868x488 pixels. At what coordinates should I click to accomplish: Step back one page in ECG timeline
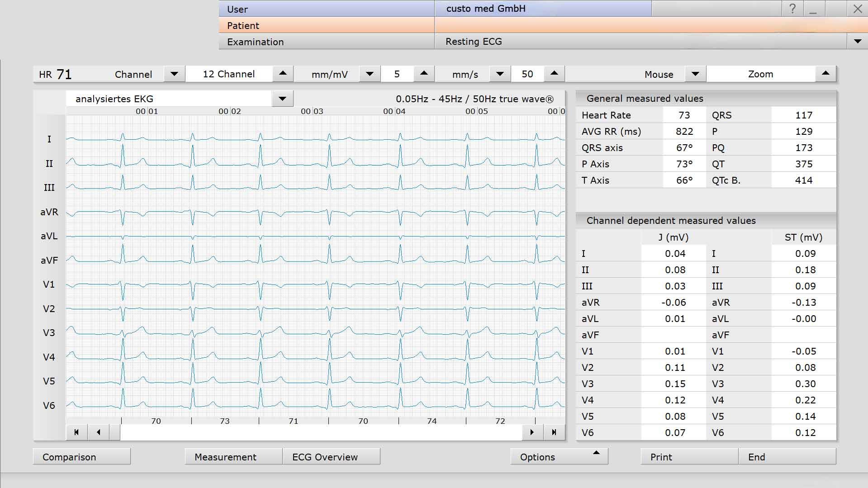pyautogui.click(x=98, y=432)
